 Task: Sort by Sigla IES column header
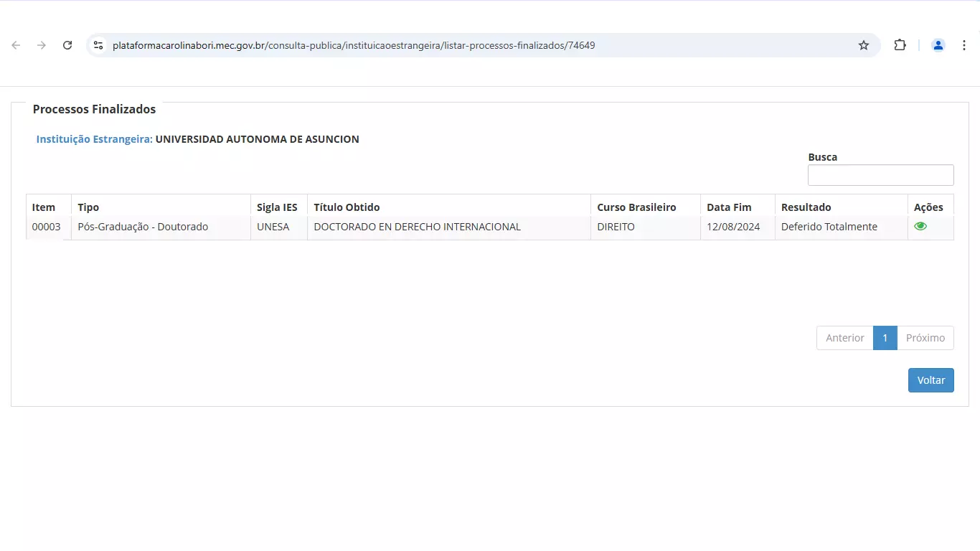(279, 206)
